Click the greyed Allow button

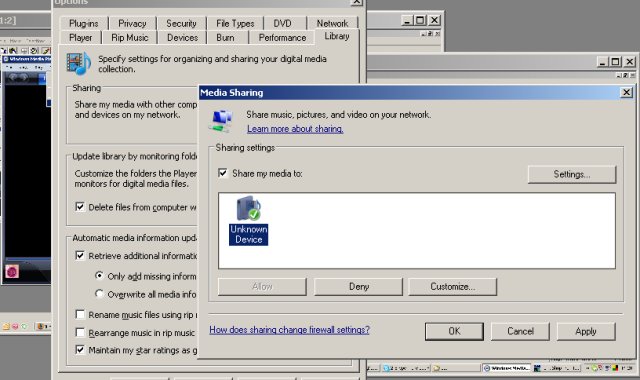pyautogui.click(x=262, y=287)
